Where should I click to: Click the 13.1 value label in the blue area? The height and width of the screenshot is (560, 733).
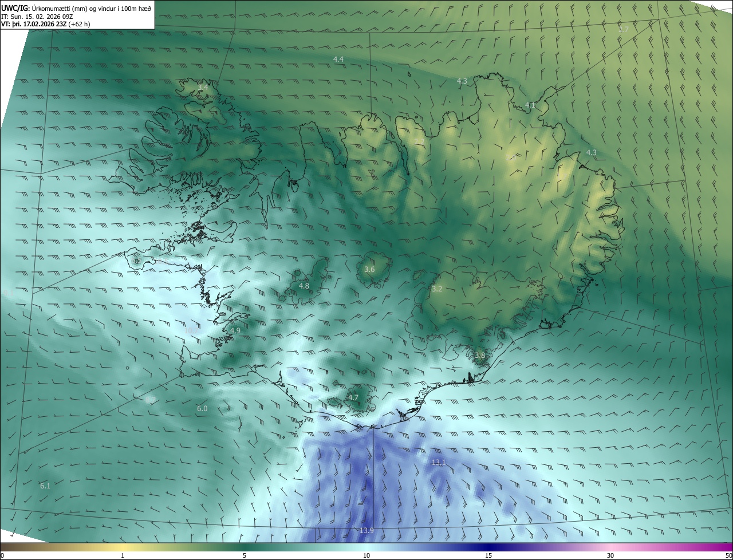pos(438,462)
